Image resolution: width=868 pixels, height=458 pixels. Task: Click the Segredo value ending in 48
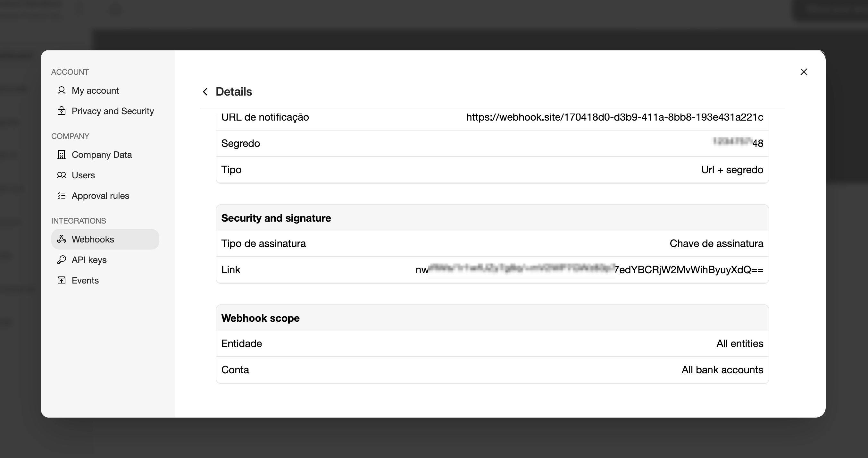(738, 143)
